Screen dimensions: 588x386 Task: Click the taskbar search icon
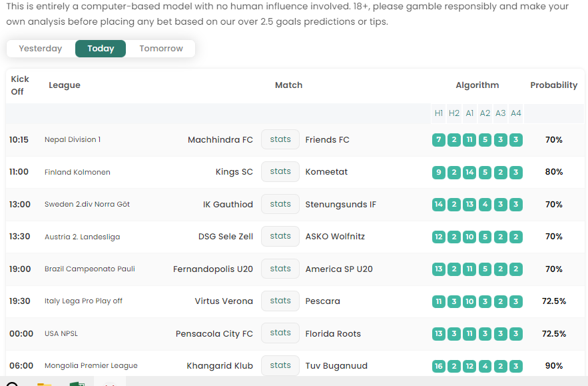click(12, 383)
